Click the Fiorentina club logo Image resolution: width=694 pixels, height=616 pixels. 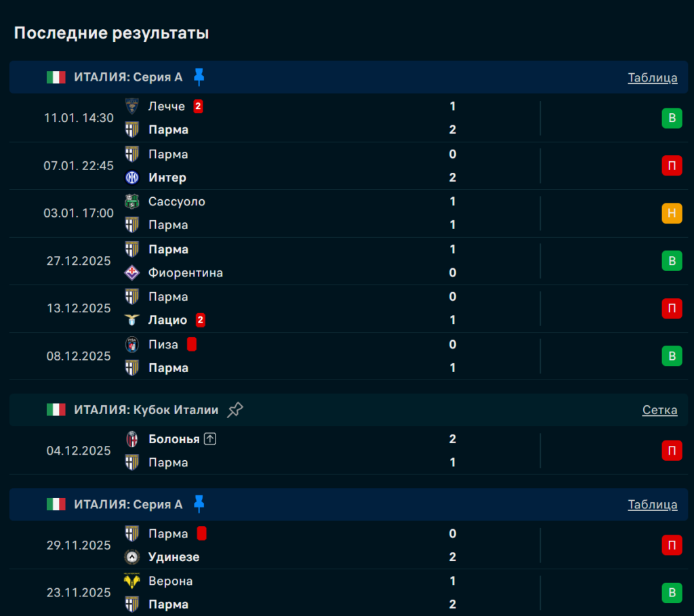click(131, 272)
